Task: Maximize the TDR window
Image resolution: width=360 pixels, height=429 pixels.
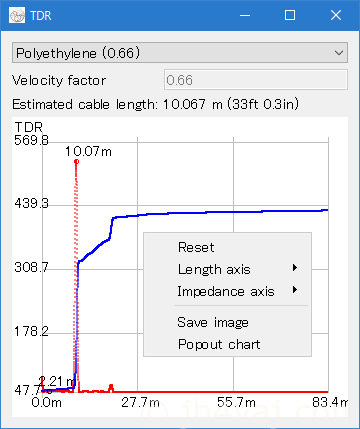Action: point(290,15)
